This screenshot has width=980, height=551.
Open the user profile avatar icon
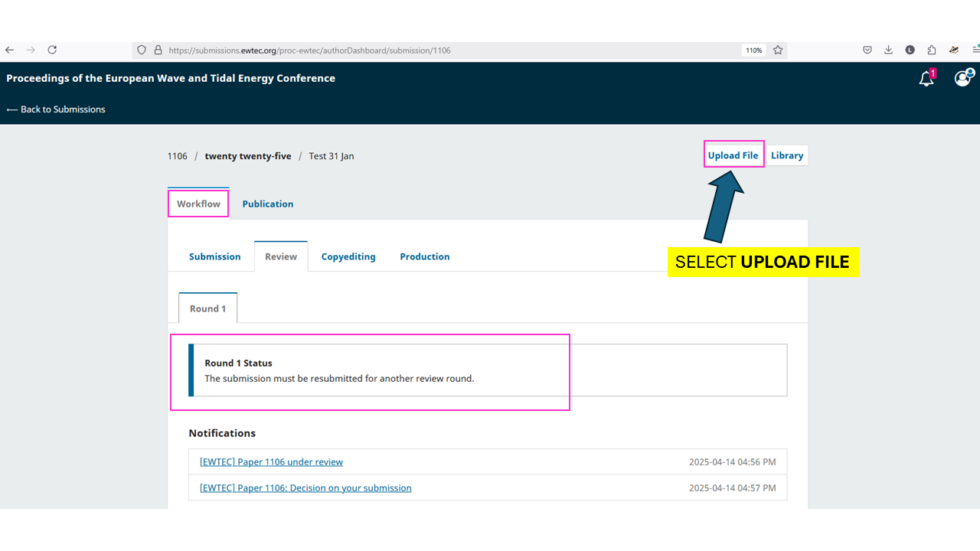point(963,78)
